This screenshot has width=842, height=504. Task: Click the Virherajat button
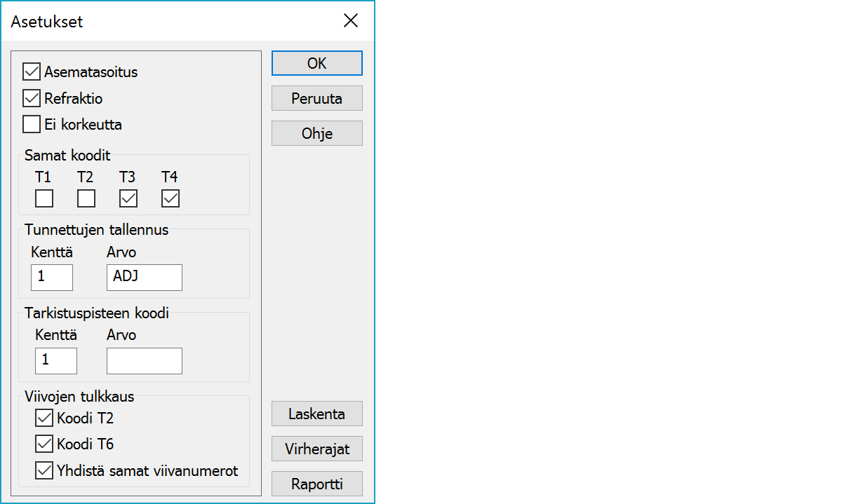coord(317,449)
